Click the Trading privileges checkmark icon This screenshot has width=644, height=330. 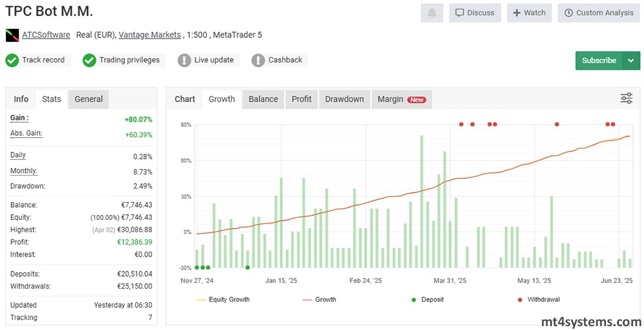[90, 60]
